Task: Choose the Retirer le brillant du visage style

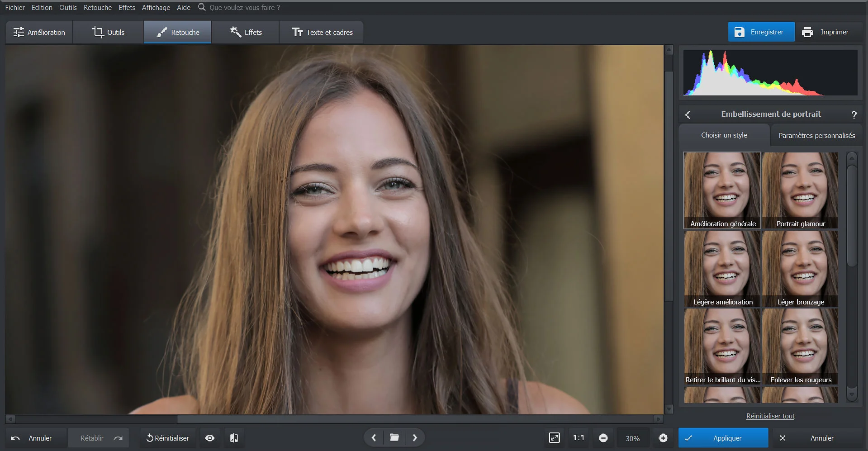Action: 722,347
